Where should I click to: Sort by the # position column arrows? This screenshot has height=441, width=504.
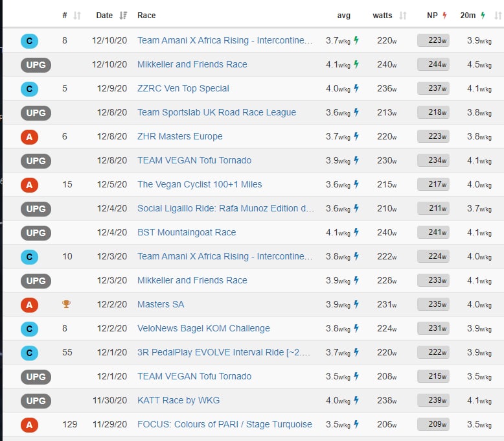point(77,16)
